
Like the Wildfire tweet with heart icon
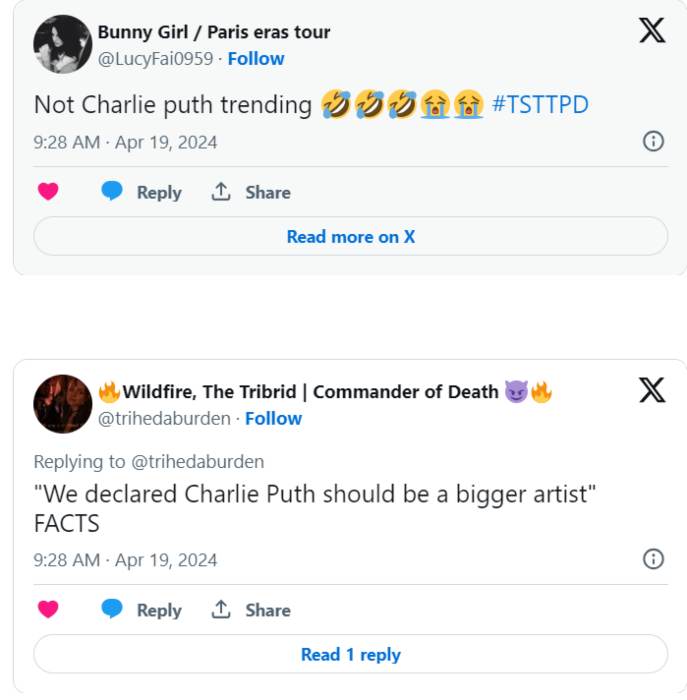click(x=48, y=609)
